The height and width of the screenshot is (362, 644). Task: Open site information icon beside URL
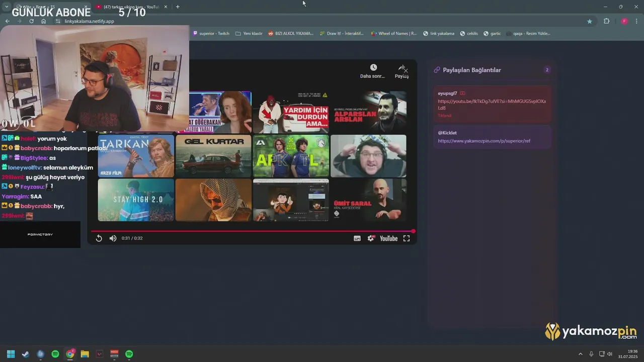[58, 21]
